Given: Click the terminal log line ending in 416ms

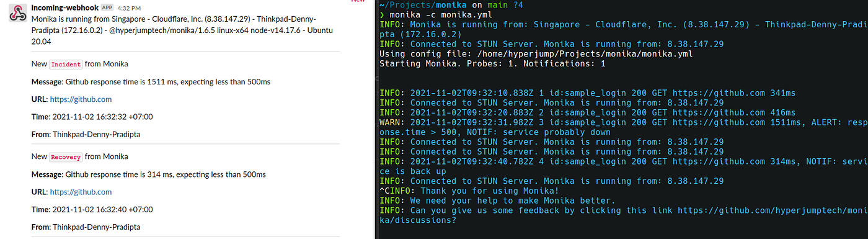Looking at the screenshot, I should pyautogui.click(x=587, y=113).
